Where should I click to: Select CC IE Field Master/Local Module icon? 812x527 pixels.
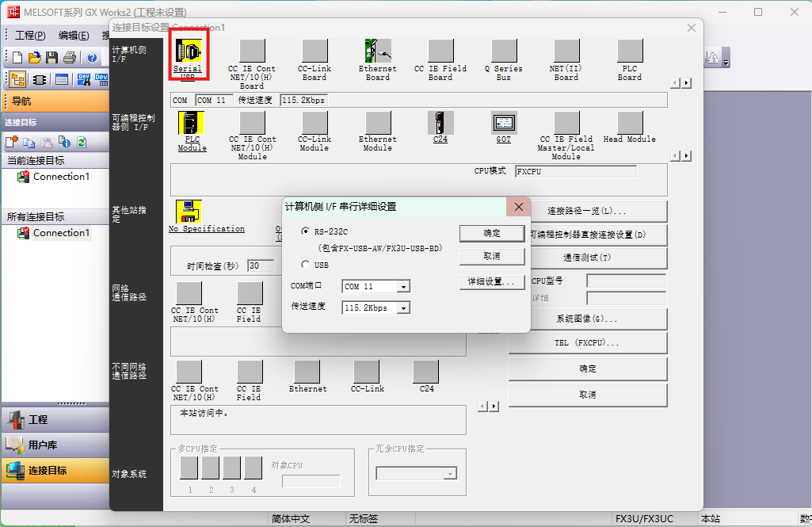pos(566,123)
